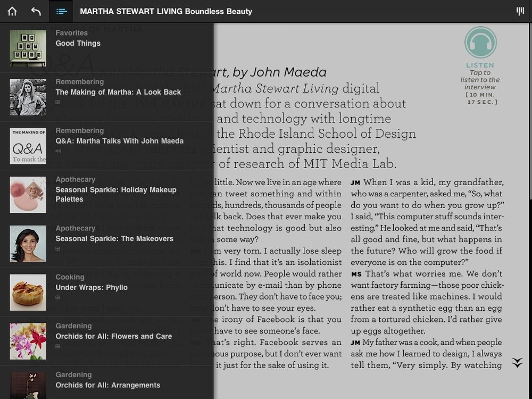Image resolution: width=532 pixels, height=399 pixels.
Task: Toggle the table of contents list icon
Action: click(62, 11)
